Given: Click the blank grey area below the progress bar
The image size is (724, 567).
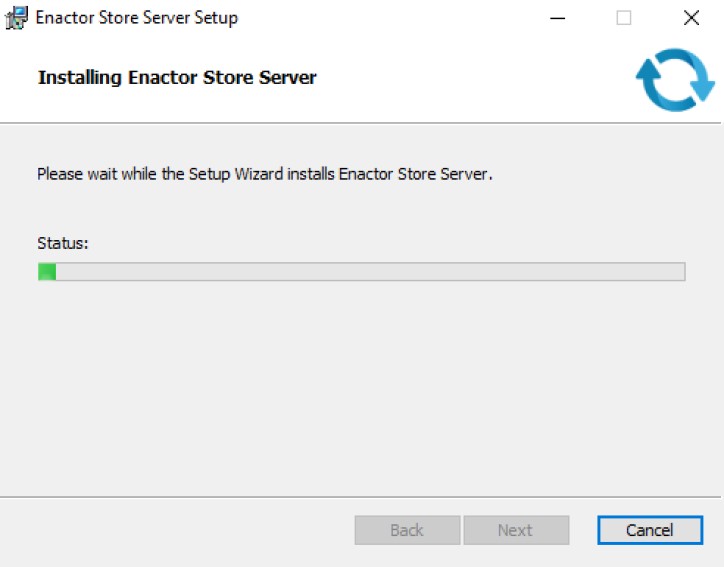Looking at the screenshot, I should [360, 390].
